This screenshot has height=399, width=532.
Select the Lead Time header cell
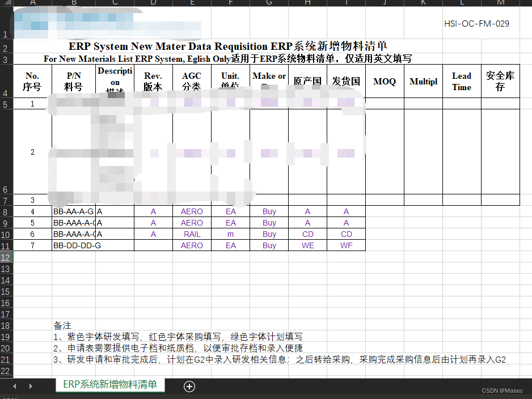461,81
